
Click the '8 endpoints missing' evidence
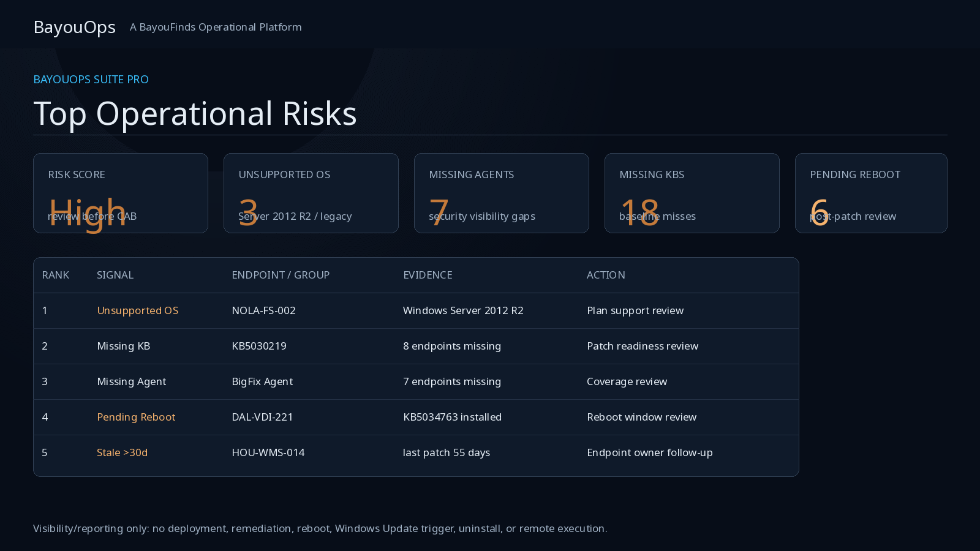(x=452, y=346)
